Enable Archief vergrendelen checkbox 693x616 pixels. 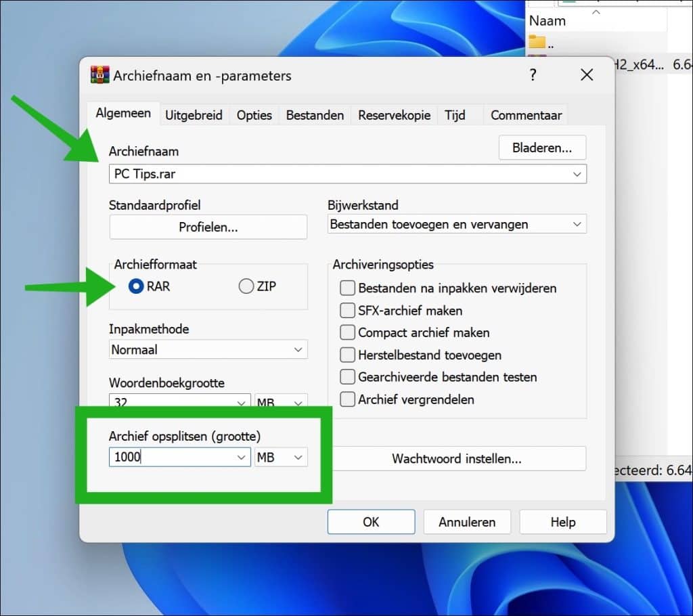coord(347,399)
